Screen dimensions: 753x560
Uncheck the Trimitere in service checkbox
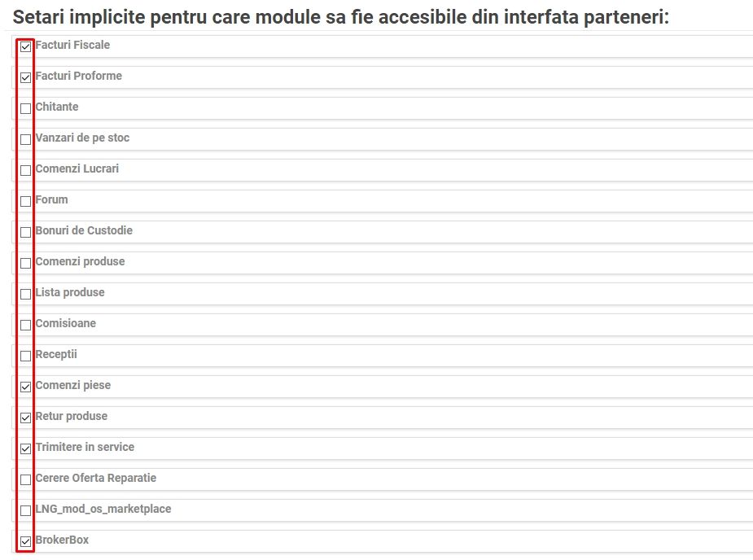tap(25, 448)
